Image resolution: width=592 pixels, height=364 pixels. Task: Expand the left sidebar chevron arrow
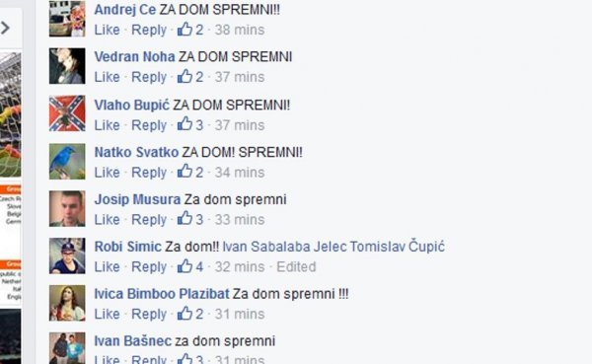[5, 28]
